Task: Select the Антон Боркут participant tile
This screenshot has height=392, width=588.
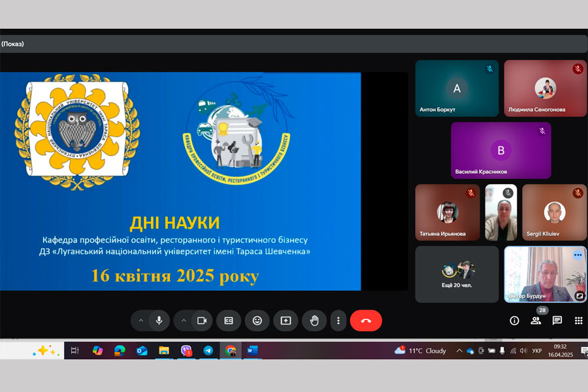Action: 457,88
